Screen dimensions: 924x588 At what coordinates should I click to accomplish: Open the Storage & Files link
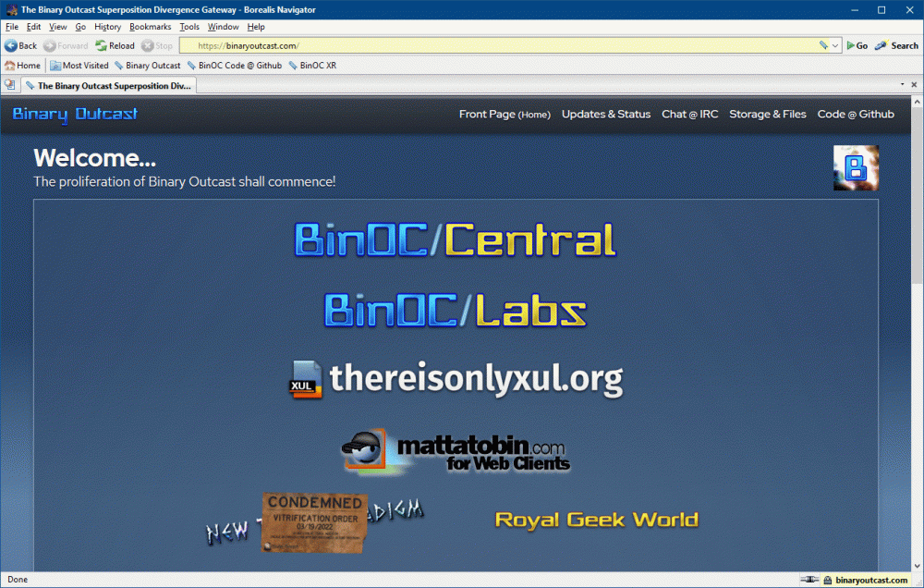coord(767,115)
